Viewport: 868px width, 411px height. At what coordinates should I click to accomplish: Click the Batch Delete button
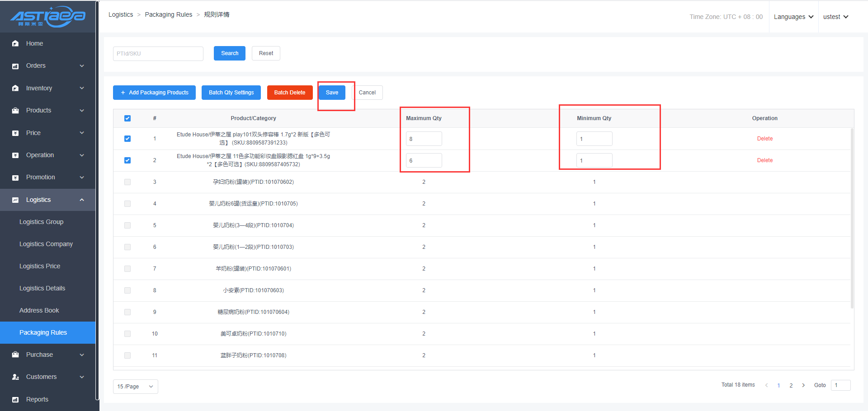pyautogui.click(x=289, y=93)
